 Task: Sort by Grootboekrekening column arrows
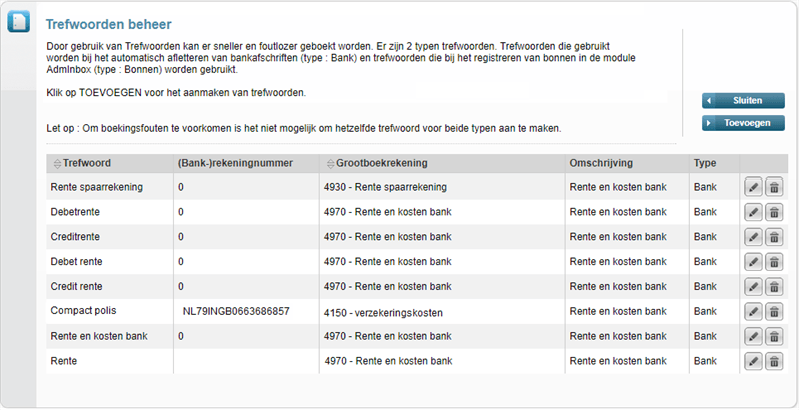pos(330,163)
